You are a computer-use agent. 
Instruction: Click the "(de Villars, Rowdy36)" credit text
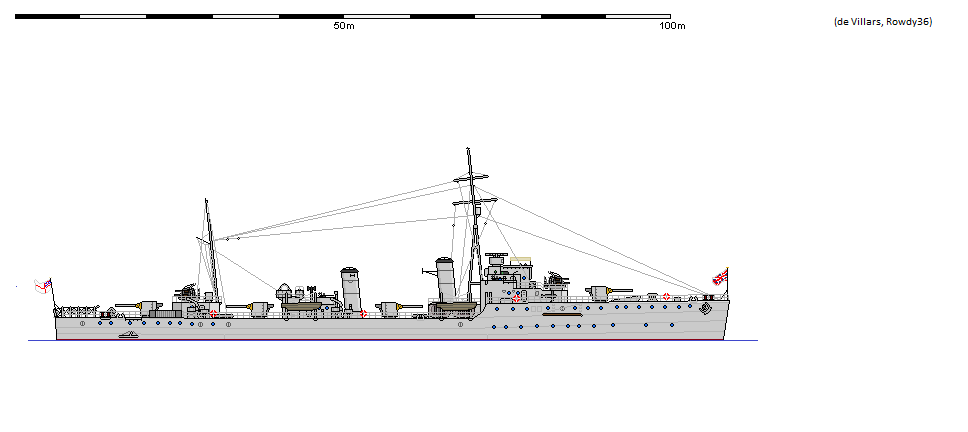pos(882,22)
